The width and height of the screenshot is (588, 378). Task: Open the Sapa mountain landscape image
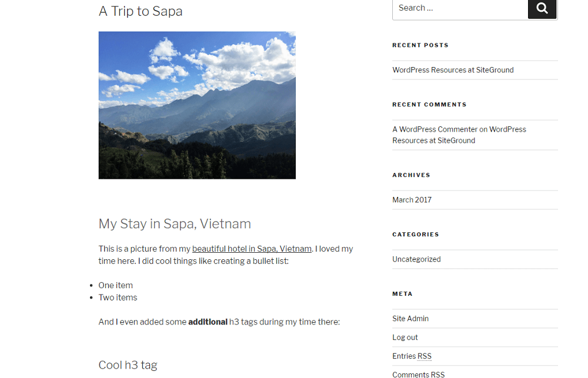click(197, 105)
